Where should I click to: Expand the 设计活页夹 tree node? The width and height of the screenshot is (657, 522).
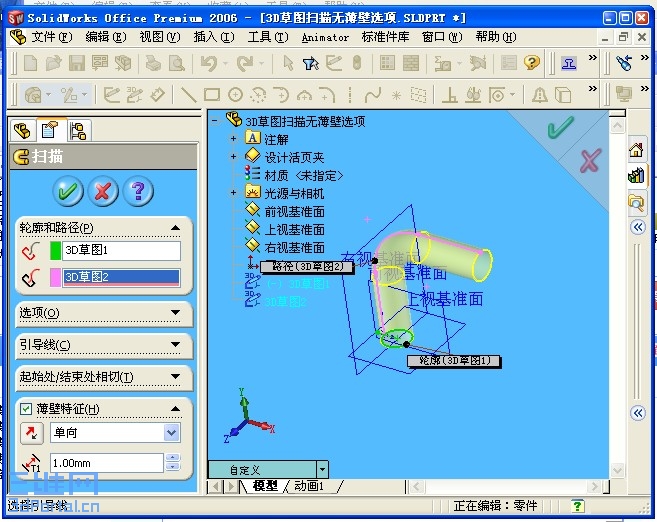[233, 157]
